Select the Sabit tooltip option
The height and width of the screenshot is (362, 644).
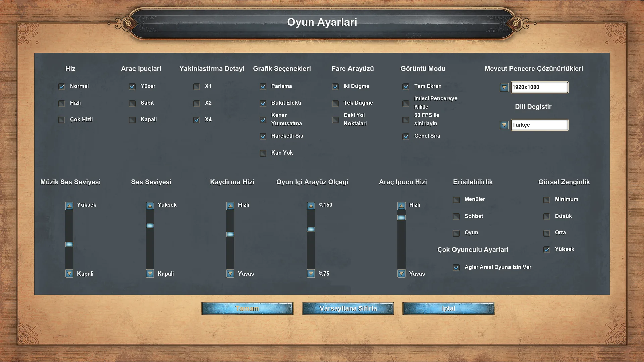pyautogui.click(x=132, y=103)
